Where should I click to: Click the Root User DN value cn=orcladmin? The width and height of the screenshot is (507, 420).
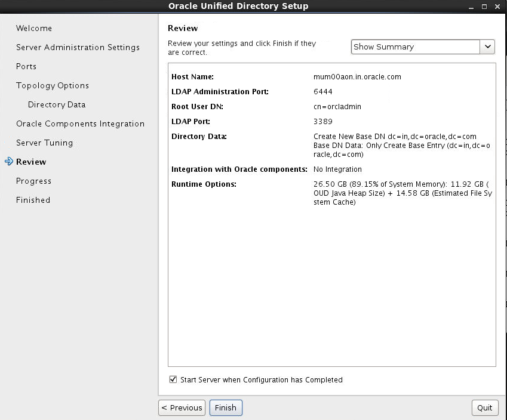[x=337, y=107]
